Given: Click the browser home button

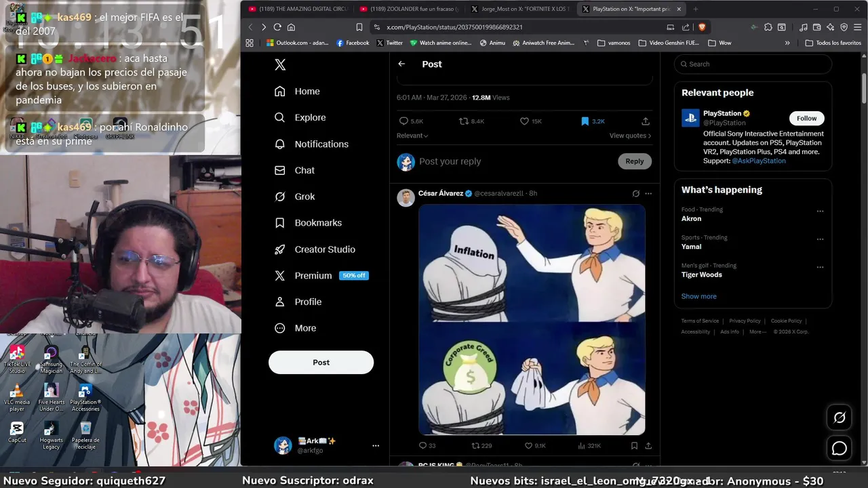Looking at the screenshot, I should [291, 27].
